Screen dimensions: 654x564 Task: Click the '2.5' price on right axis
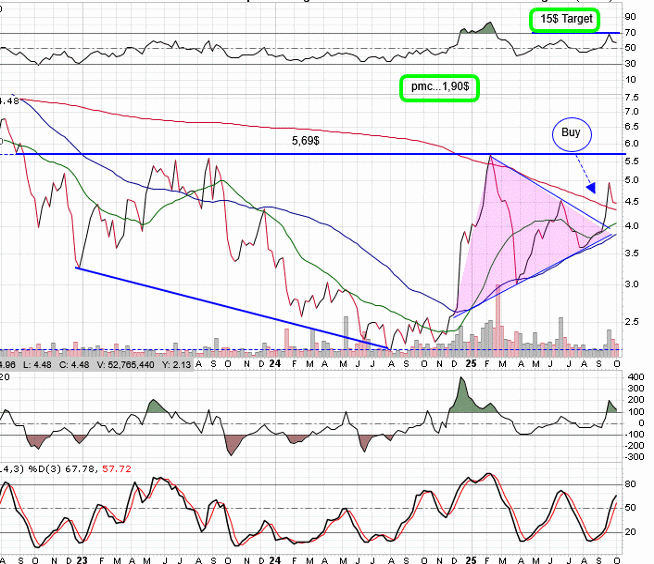click(x=631, y=321)
